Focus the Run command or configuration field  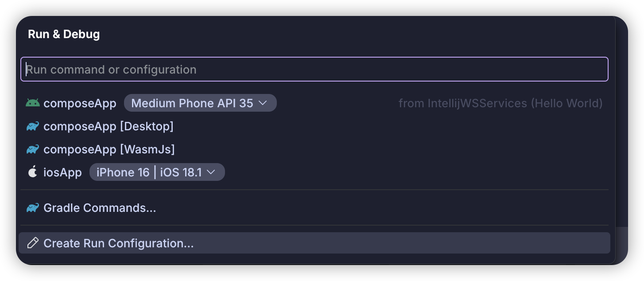tap(314, 70)
